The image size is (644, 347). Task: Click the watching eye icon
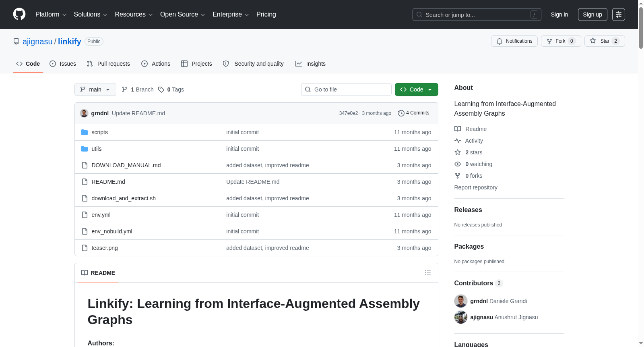pos(458,164)
